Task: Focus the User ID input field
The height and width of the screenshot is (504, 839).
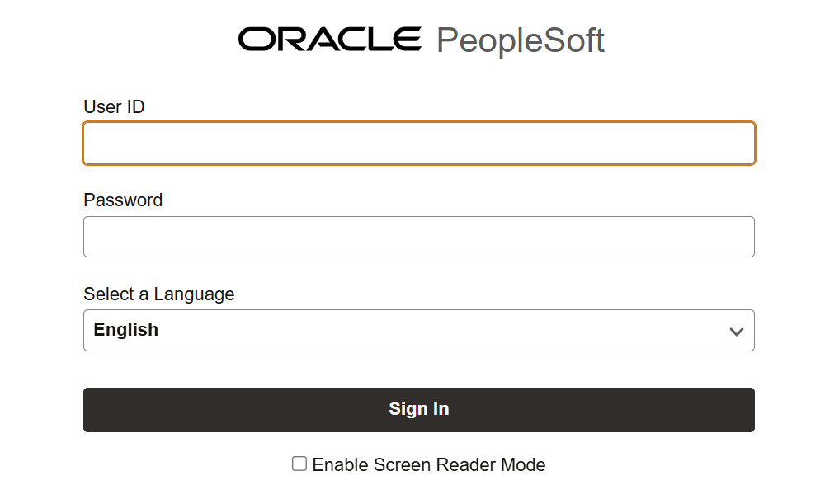Action: (419, 144)
